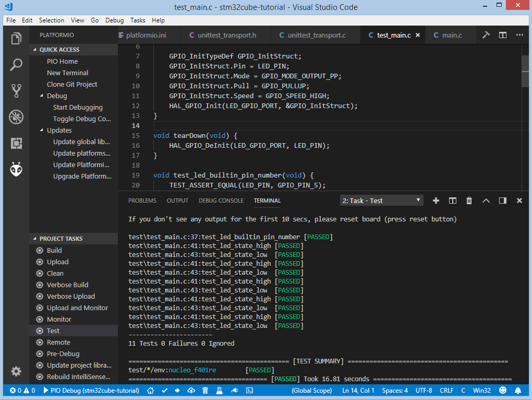
Task: Toggle the right side panel layout icon
Action: [x=503, y=200]
